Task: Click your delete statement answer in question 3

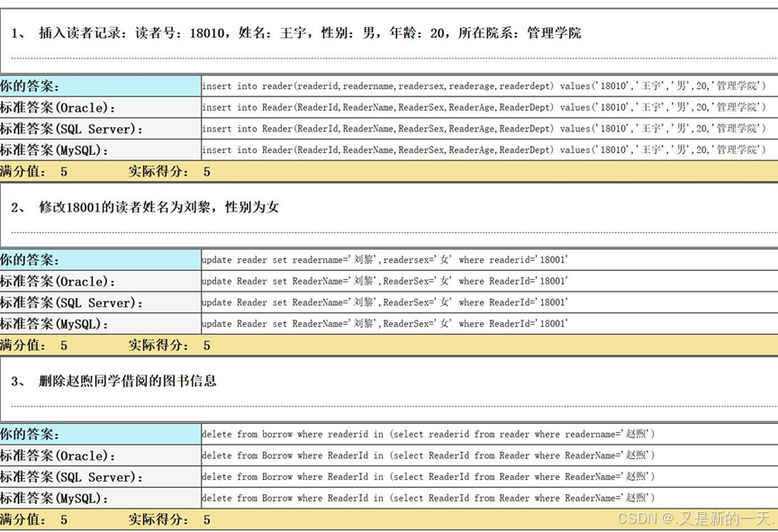Action: coord(428,434)
